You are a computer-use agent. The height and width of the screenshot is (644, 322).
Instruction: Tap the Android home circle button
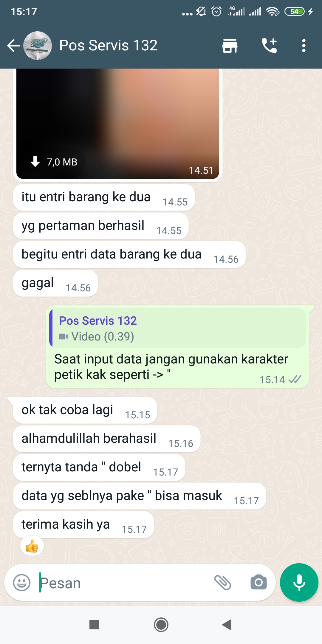(161, 624)
